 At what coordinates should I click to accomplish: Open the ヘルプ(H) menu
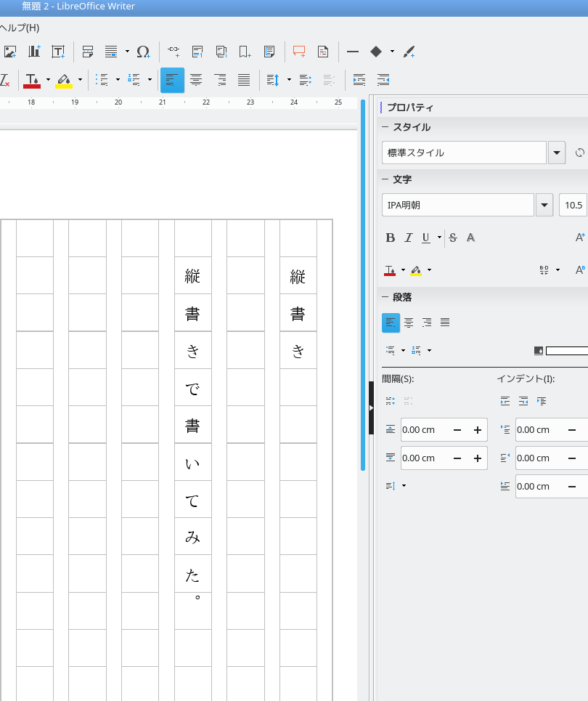[20, 28]
